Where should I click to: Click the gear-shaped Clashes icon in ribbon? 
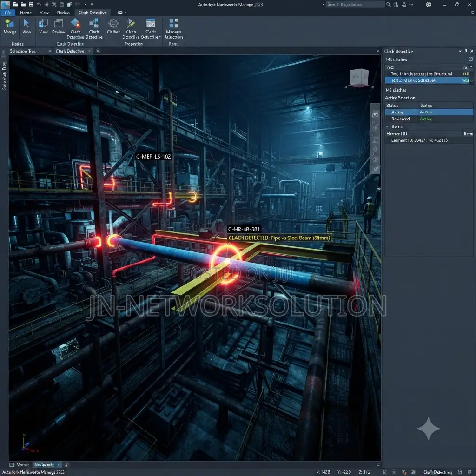pos(113,23)
